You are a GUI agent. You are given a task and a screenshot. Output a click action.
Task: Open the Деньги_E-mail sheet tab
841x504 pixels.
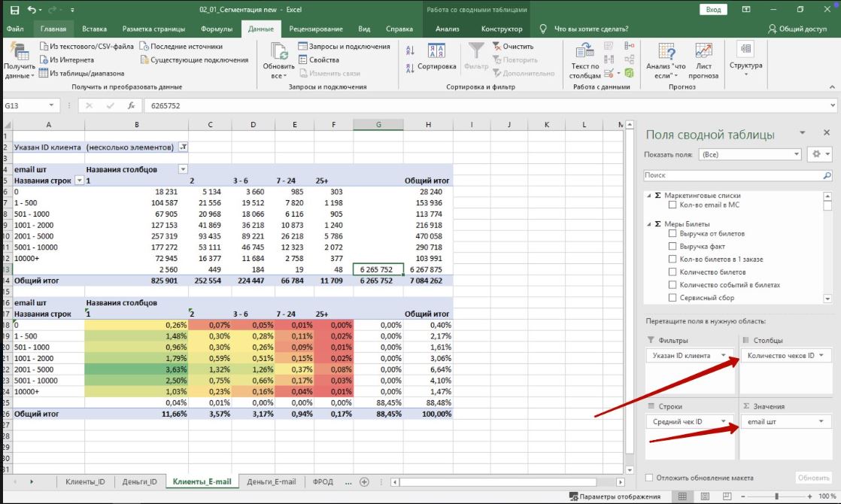(271, 481)
